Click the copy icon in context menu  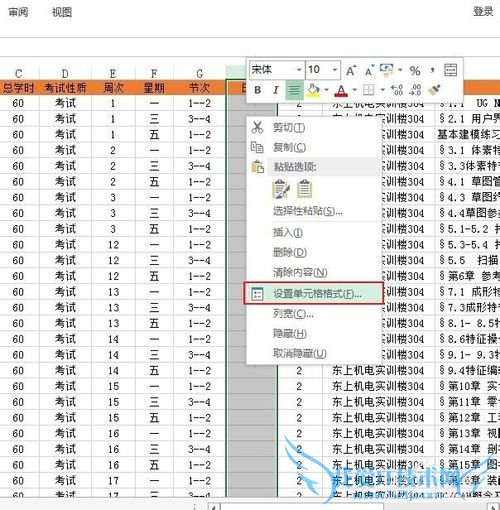(x=257, y=147)
